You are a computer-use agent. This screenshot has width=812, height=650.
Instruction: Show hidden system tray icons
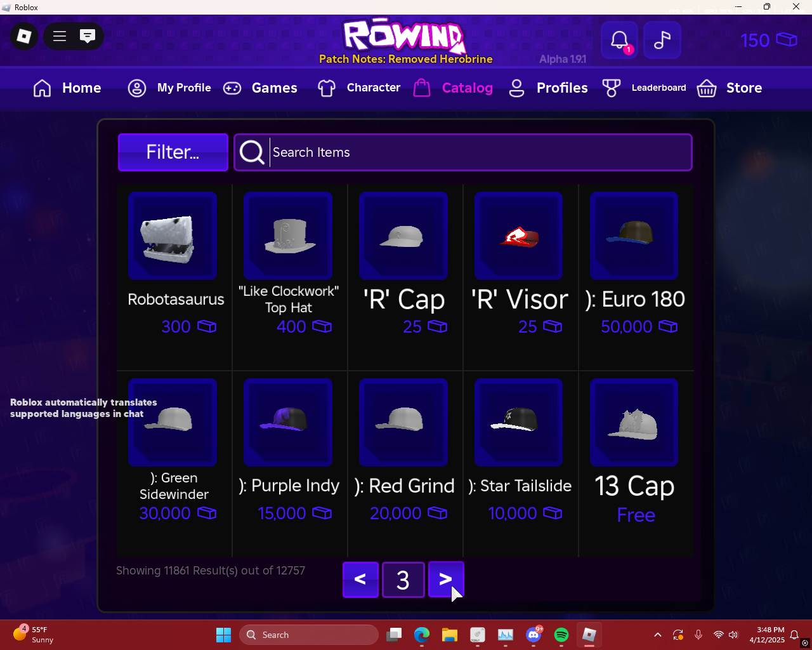click(658, 635)
